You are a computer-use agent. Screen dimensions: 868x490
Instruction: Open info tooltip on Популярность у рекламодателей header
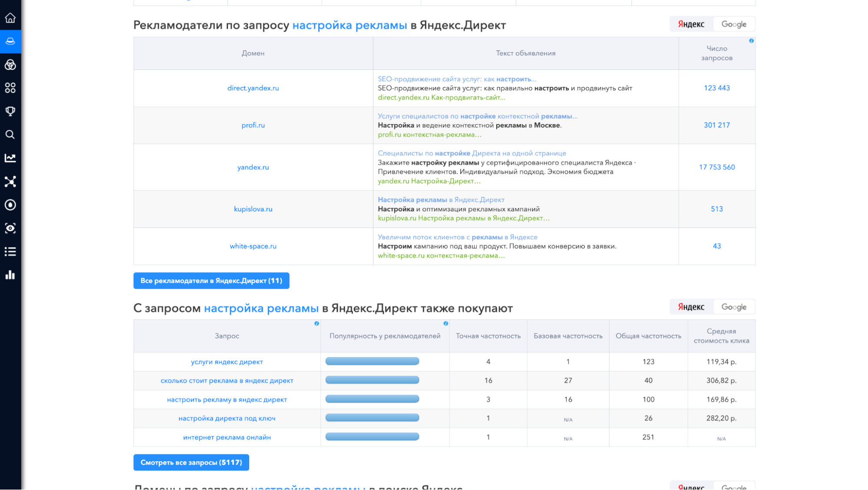click(x=445, y=323)
